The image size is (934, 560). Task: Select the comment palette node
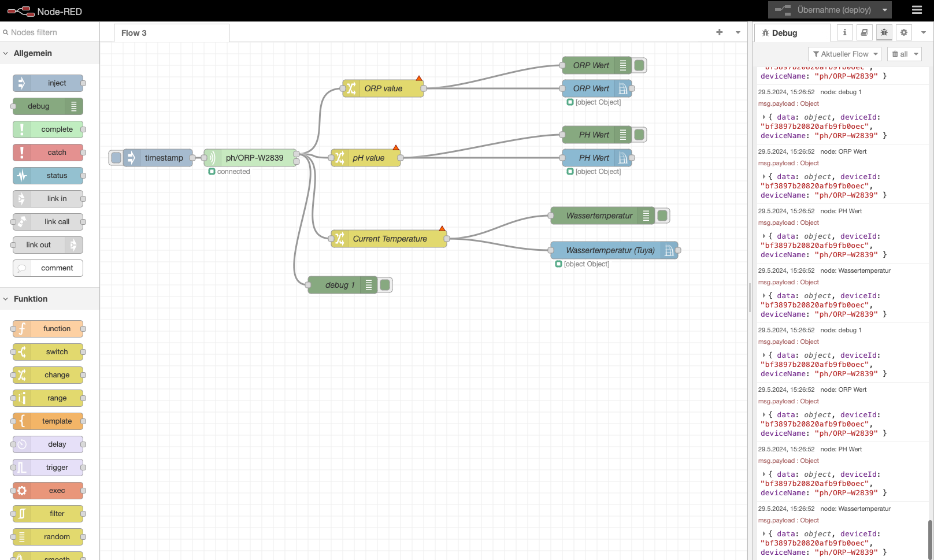point(48,268)
